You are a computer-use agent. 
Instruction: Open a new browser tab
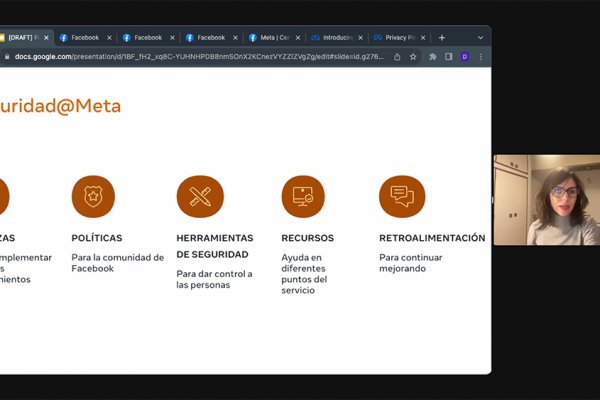(x=442, y=38)
